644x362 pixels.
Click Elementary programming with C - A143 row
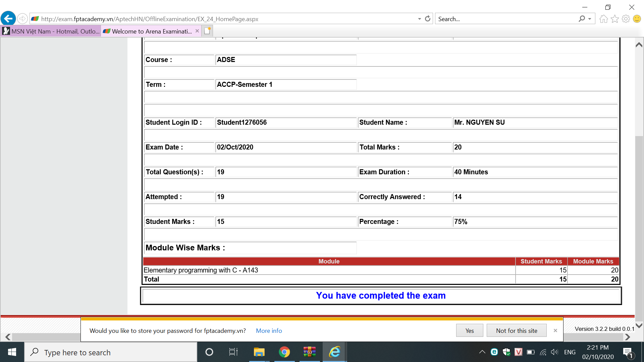381,270
